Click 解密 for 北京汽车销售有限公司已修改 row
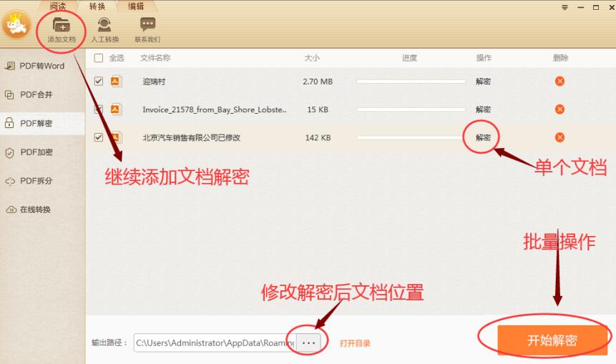The height and width of the screenshot is (364, 616). pos(483,137)
